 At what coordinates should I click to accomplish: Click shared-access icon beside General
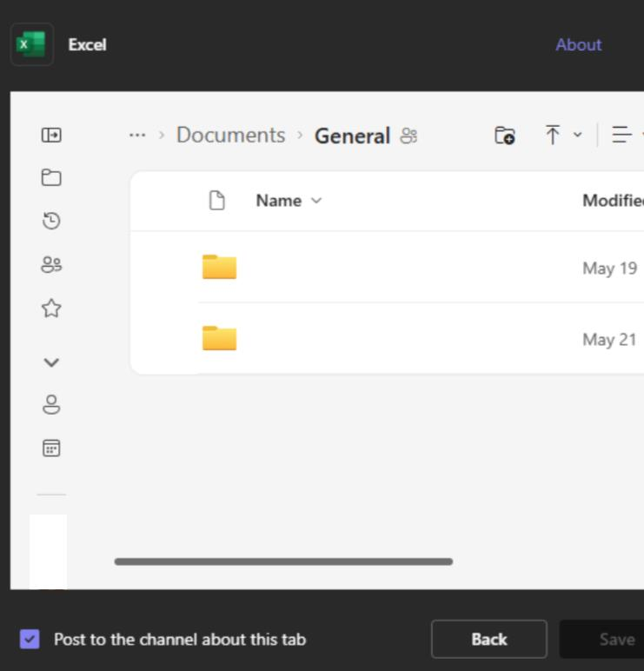(408, 136)
